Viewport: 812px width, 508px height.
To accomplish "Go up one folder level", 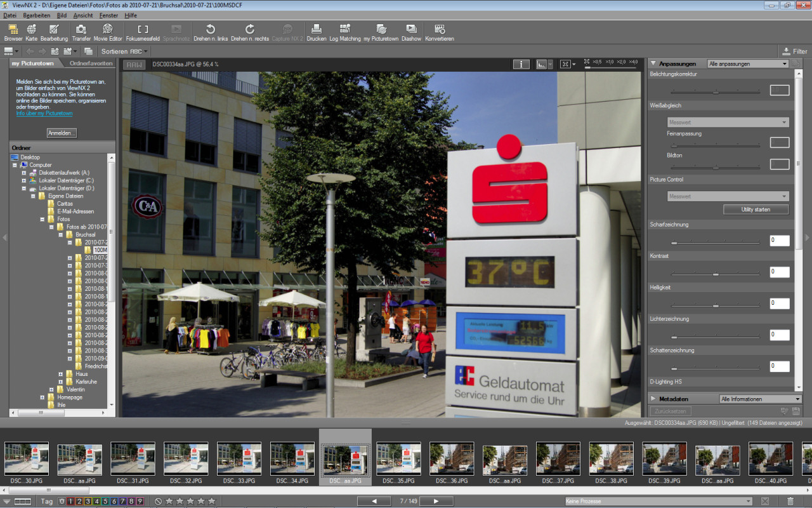I will [x=55, y=51].
